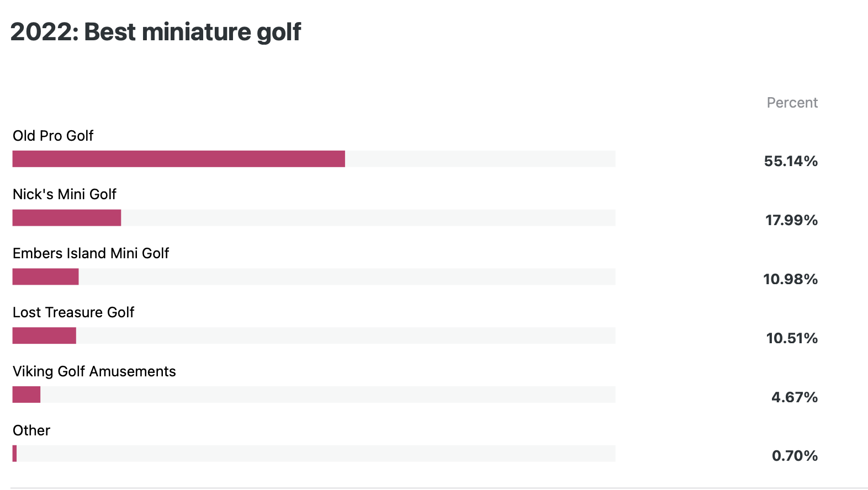
Task: Click the Lost Treasure Golf filled bar
Action: pyautogui.click(x=44, y=335)
